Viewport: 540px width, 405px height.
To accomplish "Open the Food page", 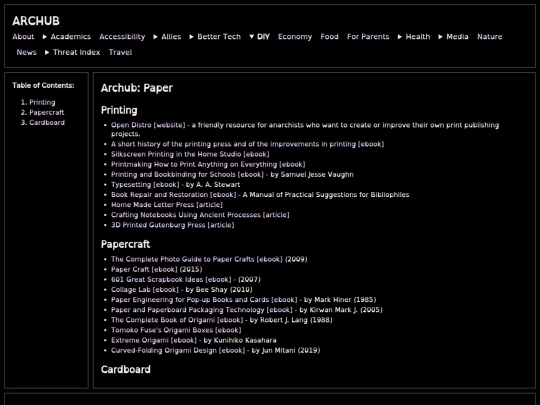I will (329, 37).
